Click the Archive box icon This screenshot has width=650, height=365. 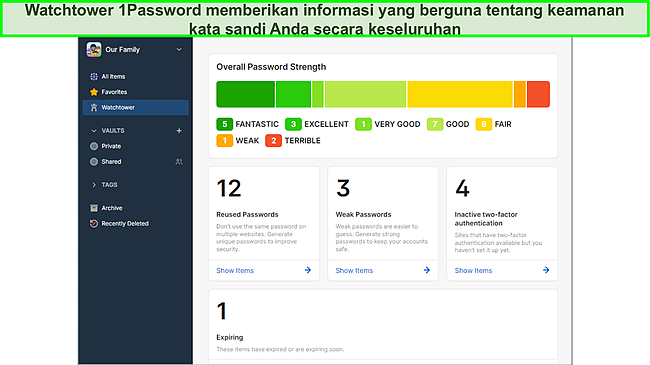click(94, 208)
